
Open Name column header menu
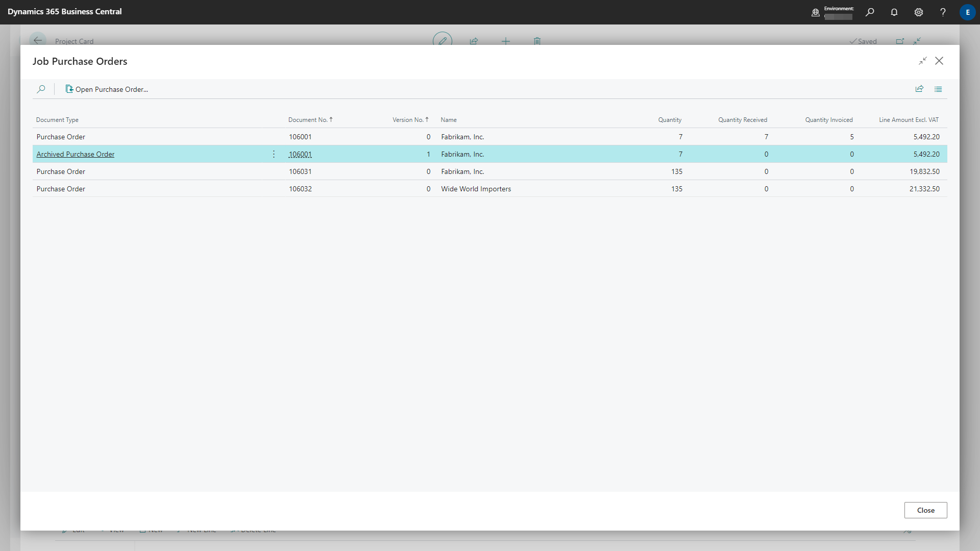(449, 120)
